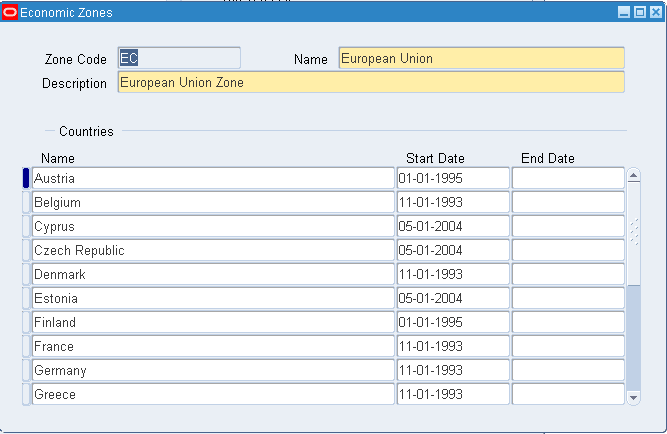The image size is (667, 434).
Task: Click the countries list scrollbar thumb
Action: pyautogui.click(x=633, y=232)
